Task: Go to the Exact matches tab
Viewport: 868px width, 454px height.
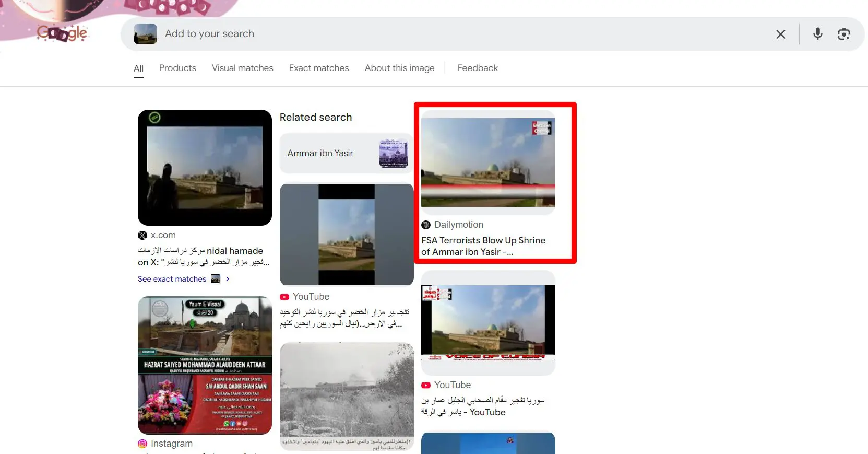Action: (319, 68)
